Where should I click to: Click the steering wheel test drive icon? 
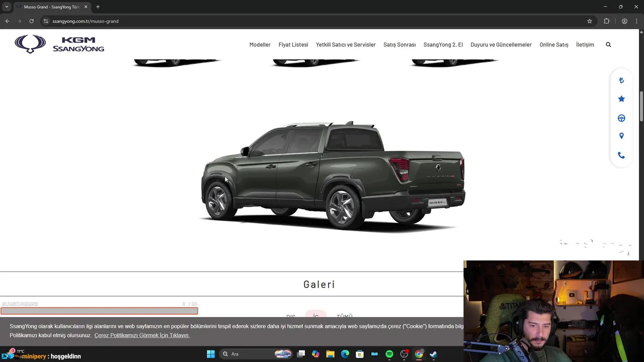tap(621, 118)
